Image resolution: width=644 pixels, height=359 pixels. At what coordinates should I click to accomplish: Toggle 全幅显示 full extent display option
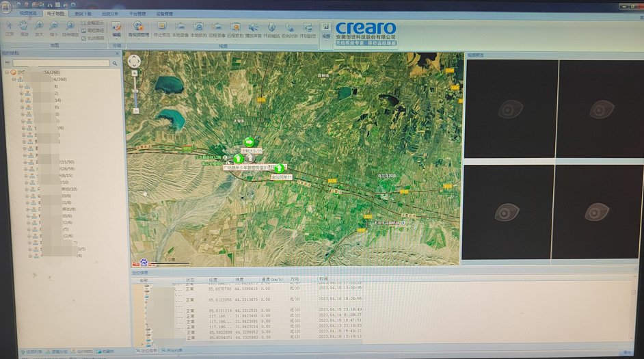point(94,23)
